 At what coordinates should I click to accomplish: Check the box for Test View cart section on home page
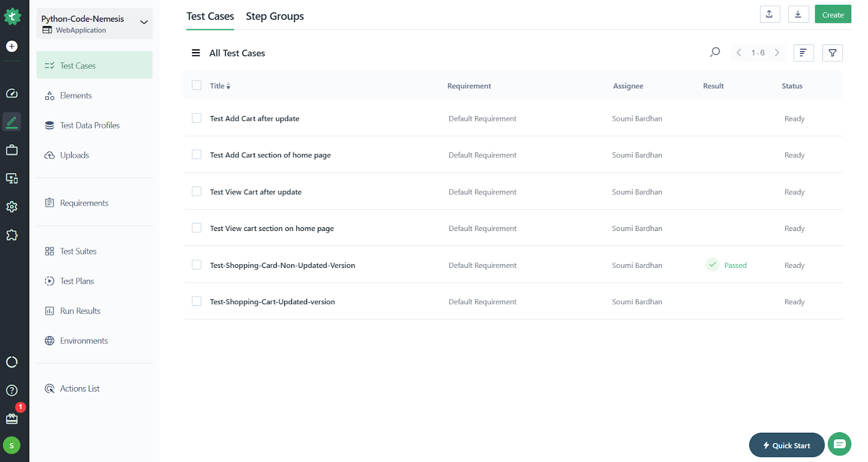pos(196,228)
